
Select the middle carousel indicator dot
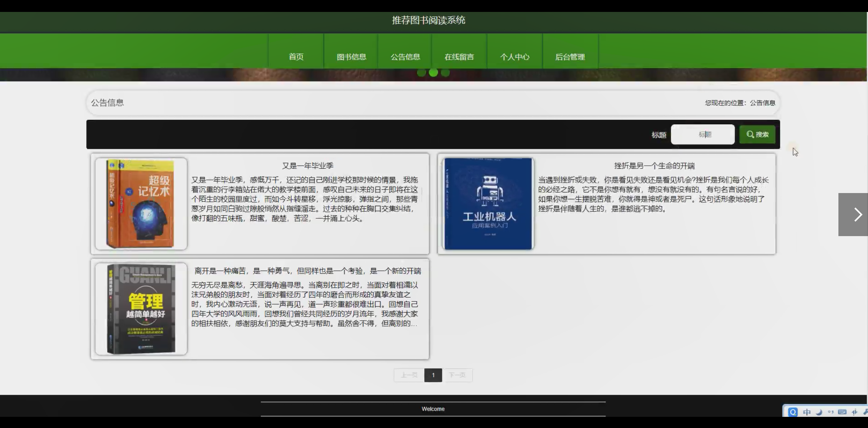433,73
